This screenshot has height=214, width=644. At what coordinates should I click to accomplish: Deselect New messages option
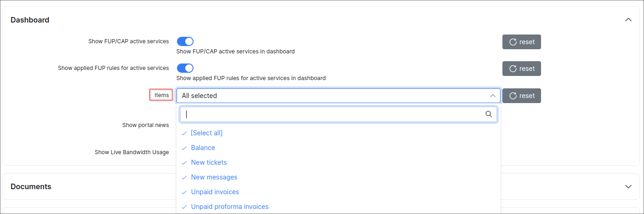(214, 177)
